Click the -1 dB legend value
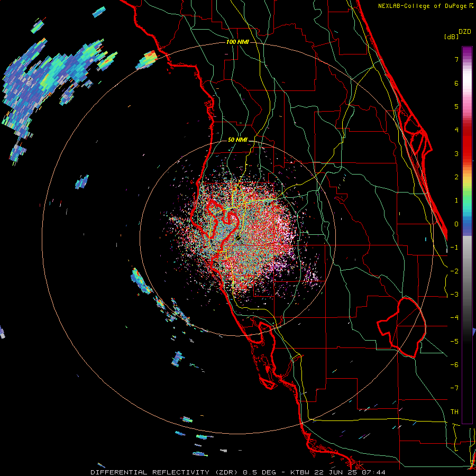Viewport: 476px width, 476px height. (x=454, y=248)
